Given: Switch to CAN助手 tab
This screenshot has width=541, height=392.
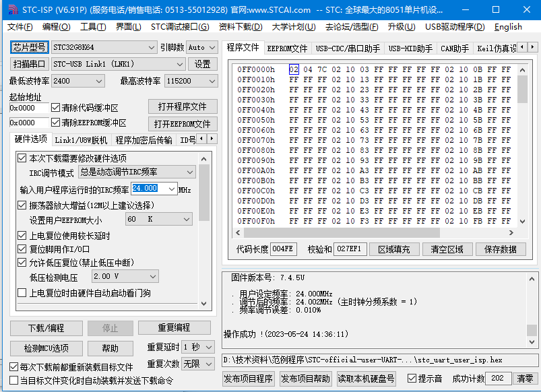Looking at the screenshot, I should pyautogui.click(x=455, y=48).
